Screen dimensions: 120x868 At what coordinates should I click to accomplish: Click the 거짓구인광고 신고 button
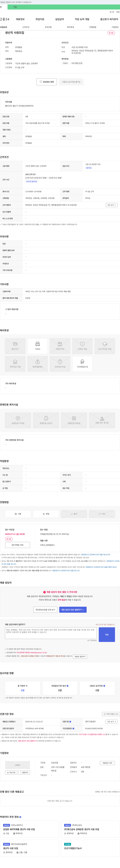111,714
